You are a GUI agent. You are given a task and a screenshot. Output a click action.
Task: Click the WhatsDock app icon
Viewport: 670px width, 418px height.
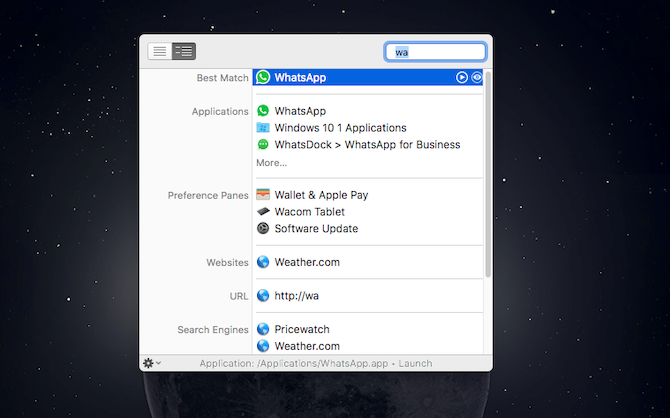[263, 144]
